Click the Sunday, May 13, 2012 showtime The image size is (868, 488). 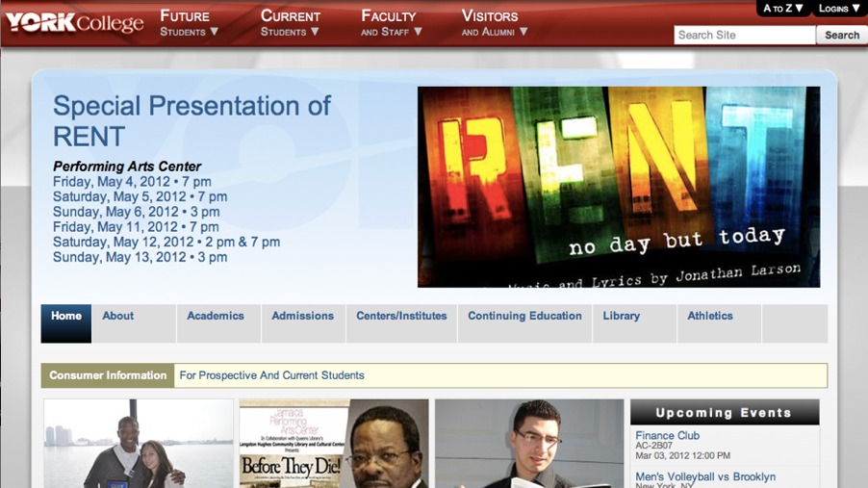pos(140,257)
